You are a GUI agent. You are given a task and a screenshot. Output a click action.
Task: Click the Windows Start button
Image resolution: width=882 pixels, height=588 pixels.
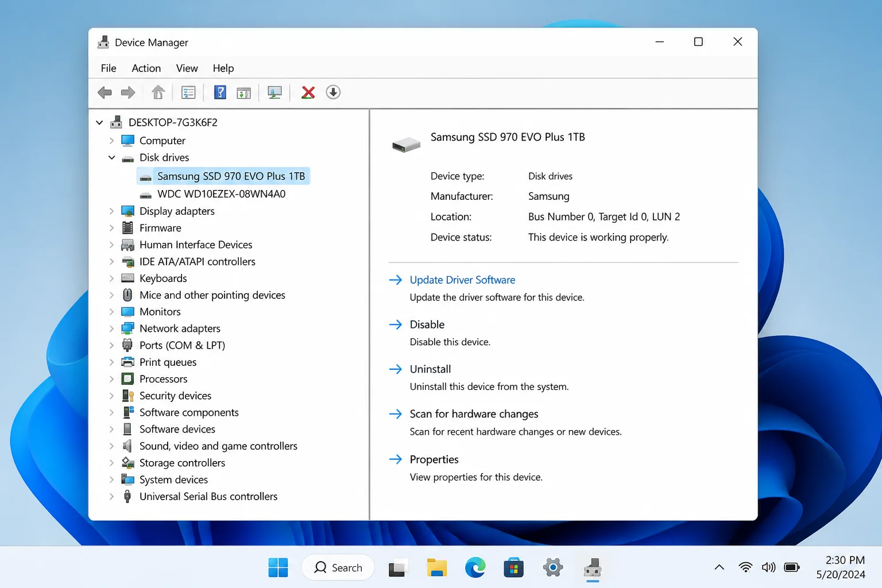click(278, 568)
